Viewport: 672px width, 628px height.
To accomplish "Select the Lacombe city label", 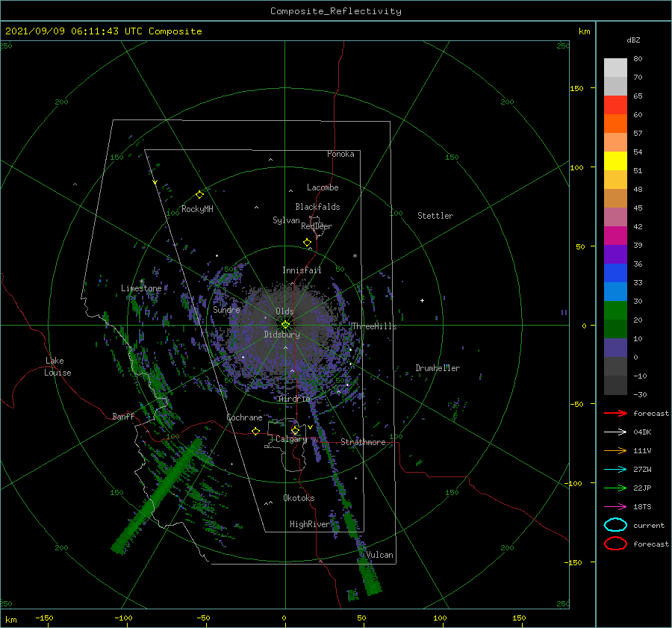I will click(323, 187).
